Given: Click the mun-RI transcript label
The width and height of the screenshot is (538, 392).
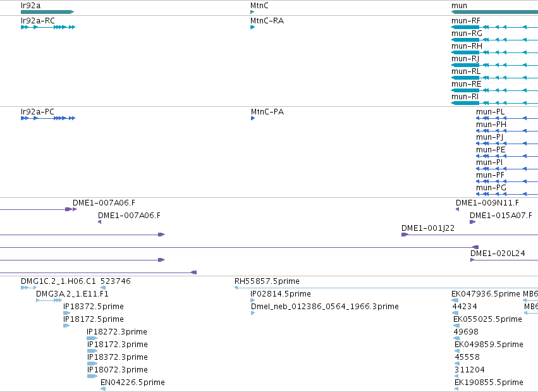Looking at the screenshot, I should 465,97.
